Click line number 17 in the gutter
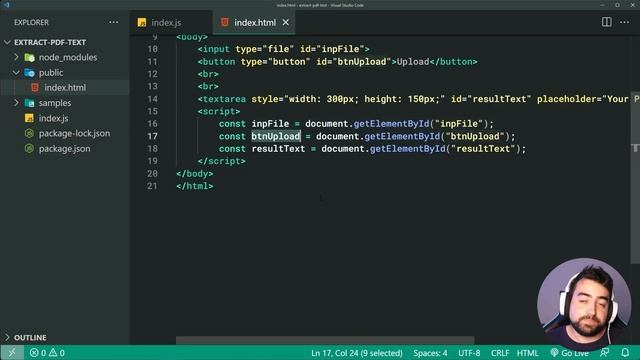The height and width of the screenshot is (360, 640). pyautogui.click(x=152, y=136)
